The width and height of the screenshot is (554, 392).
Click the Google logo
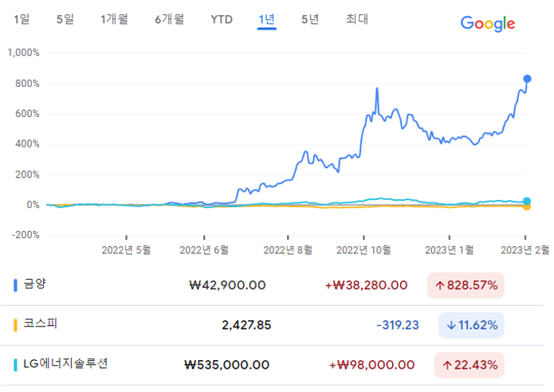(x=487, y=23)
